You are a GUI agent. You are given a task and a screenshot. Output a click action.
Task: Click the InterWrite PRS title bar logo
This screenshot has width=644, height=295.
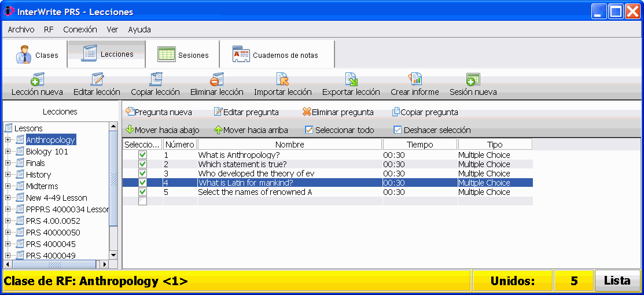coord(9,11)
